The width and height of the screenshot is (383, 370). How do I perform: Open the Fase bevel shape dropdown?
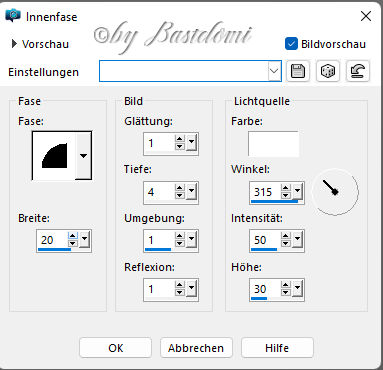pos(83,156)
